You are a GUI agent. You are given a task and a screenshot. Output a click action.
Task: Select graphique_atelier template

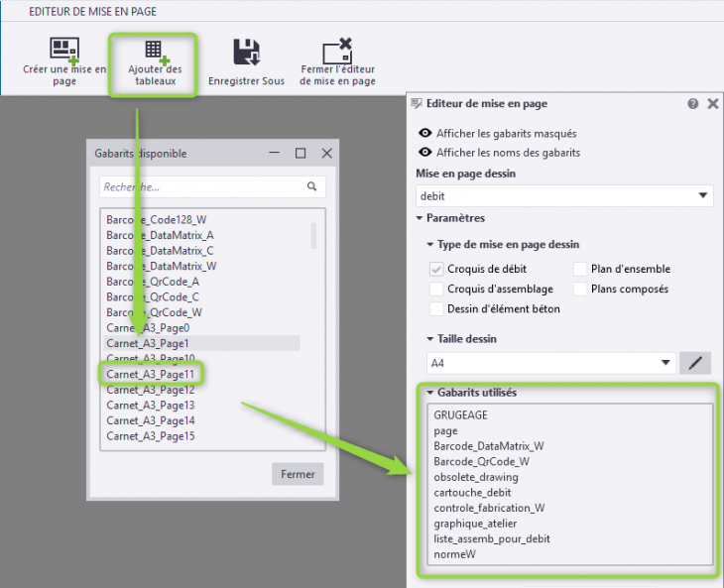tap(475, 524)
